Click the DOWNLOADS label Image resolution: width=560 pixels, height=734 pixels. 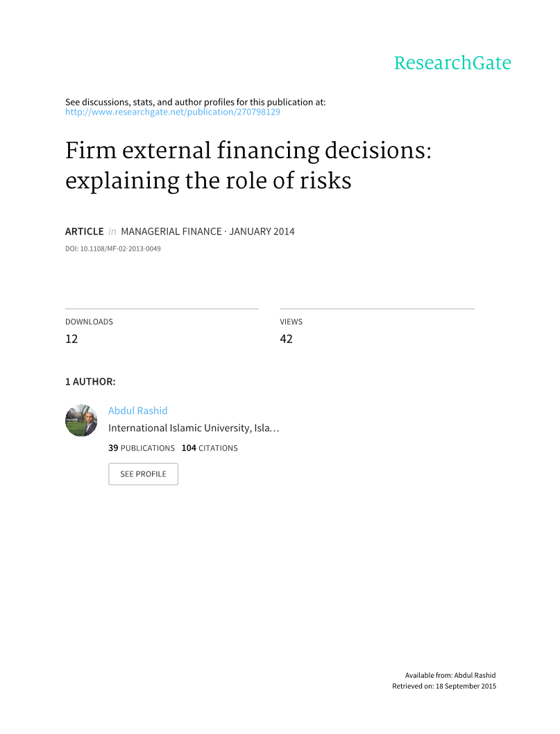(89, 322)
